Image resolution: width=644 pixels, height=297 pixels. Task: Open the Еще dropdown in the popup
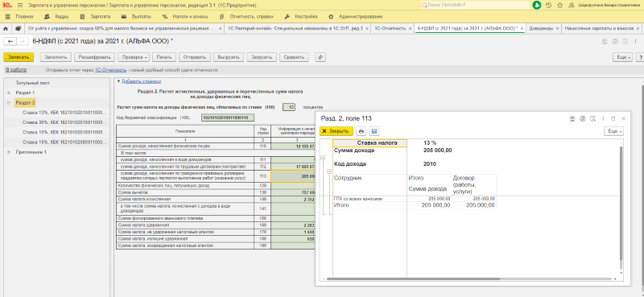pyautogui.click(x=613, y=131)
